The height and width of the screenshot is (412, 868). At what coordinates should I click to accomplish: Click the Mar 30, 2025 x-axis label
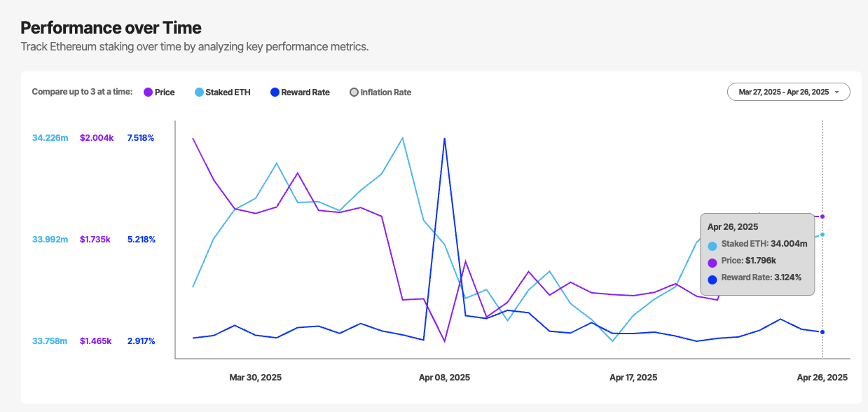click(255, 378)
